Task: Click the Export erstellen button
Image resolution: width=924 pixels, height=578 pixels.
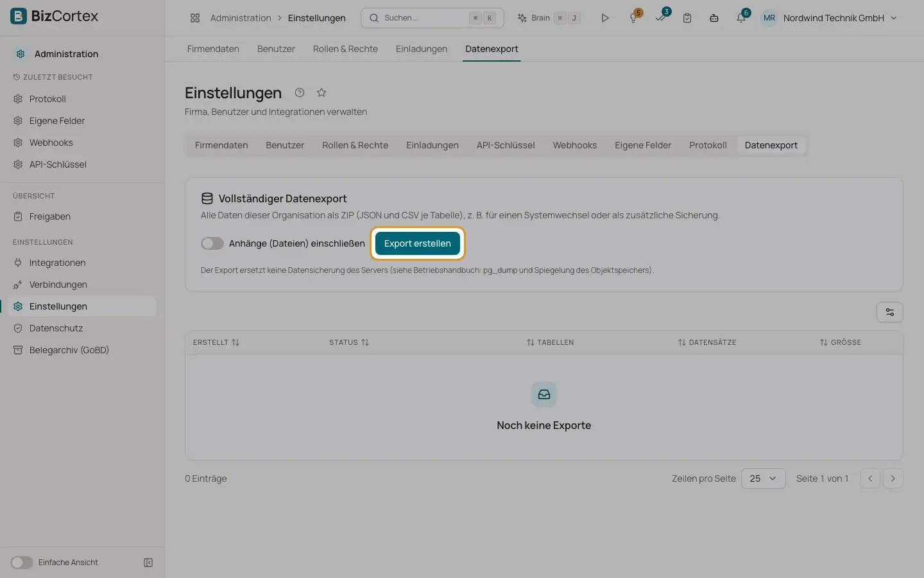Action: pyautogui.click(x=418, y=243)
